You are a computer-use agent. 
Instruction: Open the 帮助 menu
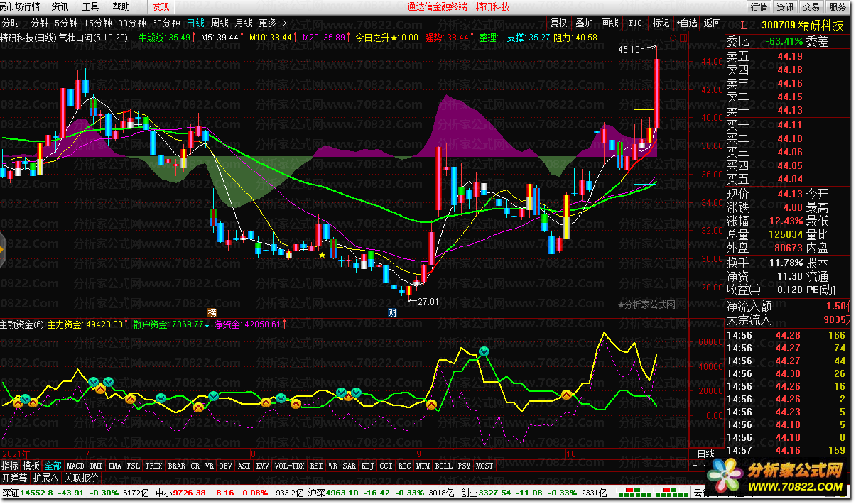(121, 6)
